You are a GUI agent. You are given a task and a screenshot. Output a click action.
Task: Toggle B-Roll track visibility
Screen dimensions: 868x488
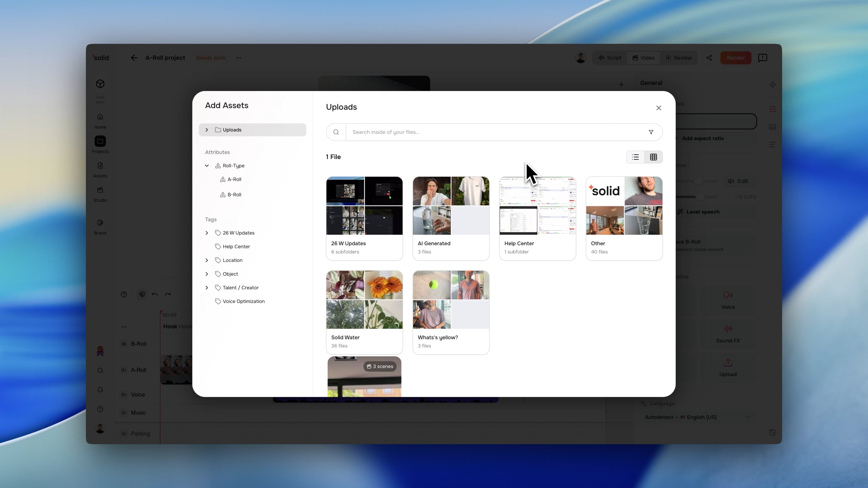click(124, 344)
